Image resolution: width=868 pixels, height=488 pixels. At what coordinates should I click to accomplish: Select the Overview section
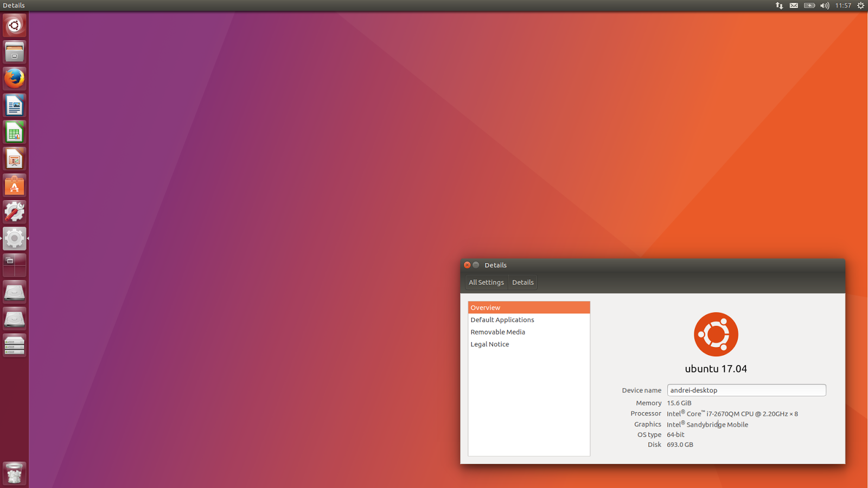529,307
